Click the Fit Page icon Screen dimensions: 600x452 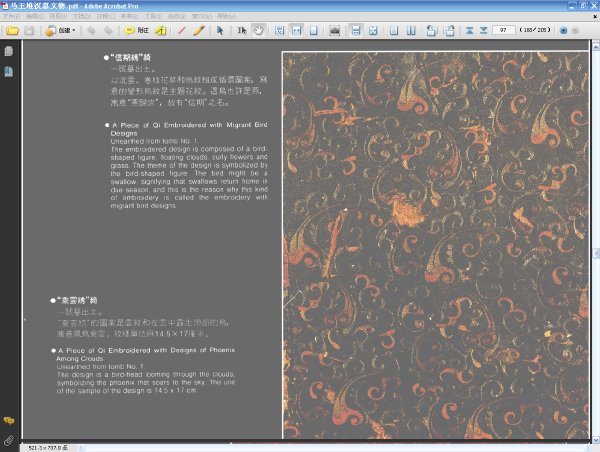(314, 31)
